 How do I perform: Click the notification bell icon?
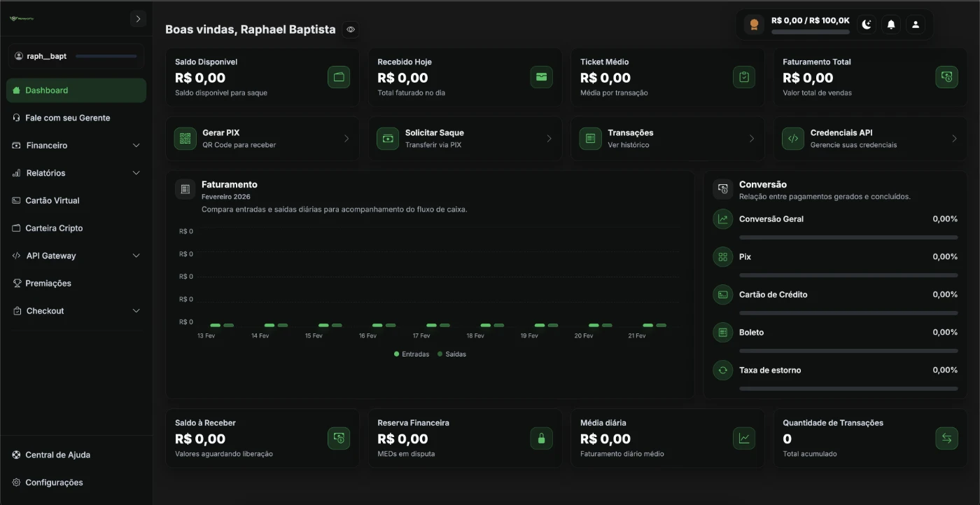(891, 25)
